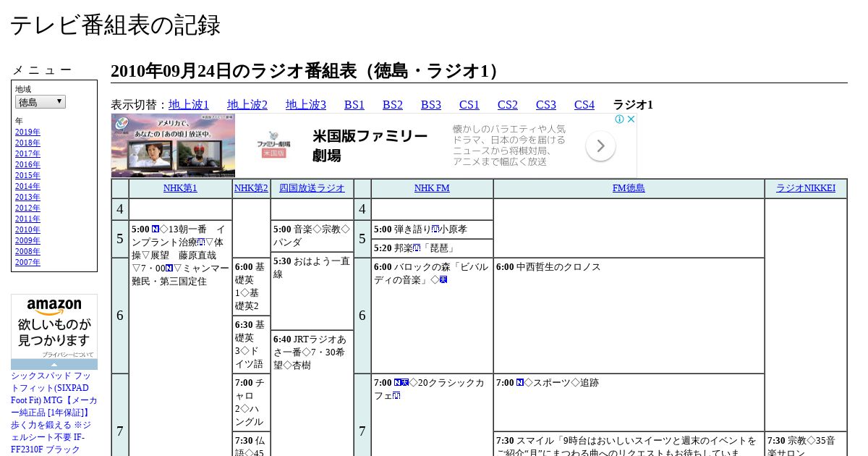Click the 6:00 中西哲生のクロノス program
The image size is (868, 456).
(x=629, y=316)
